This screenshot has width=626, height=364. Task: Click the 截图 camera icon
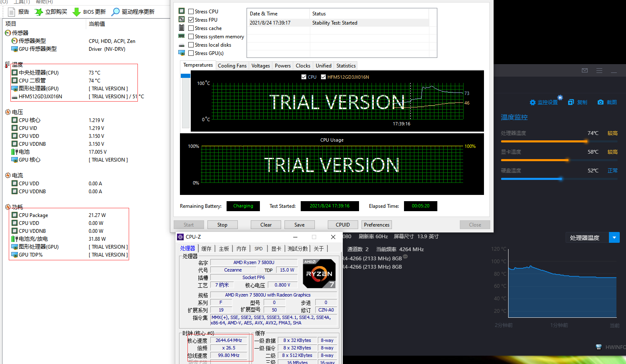[601, 102]
